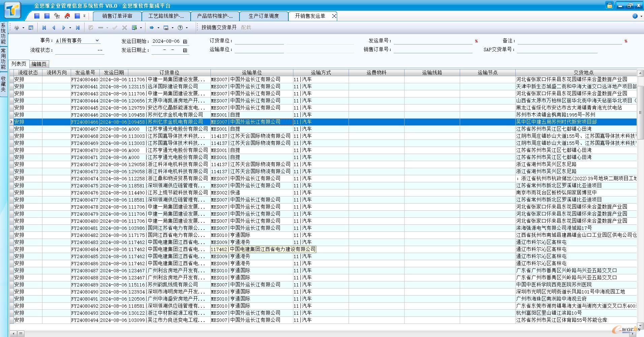Click the red home icon

[67, 16]
